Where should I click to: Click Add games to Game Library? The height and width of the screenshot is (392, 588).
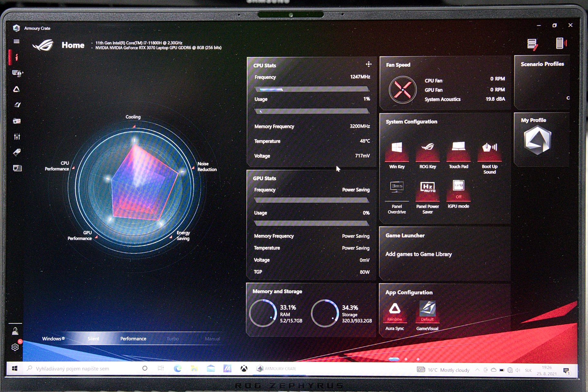(x=418, y=254)
